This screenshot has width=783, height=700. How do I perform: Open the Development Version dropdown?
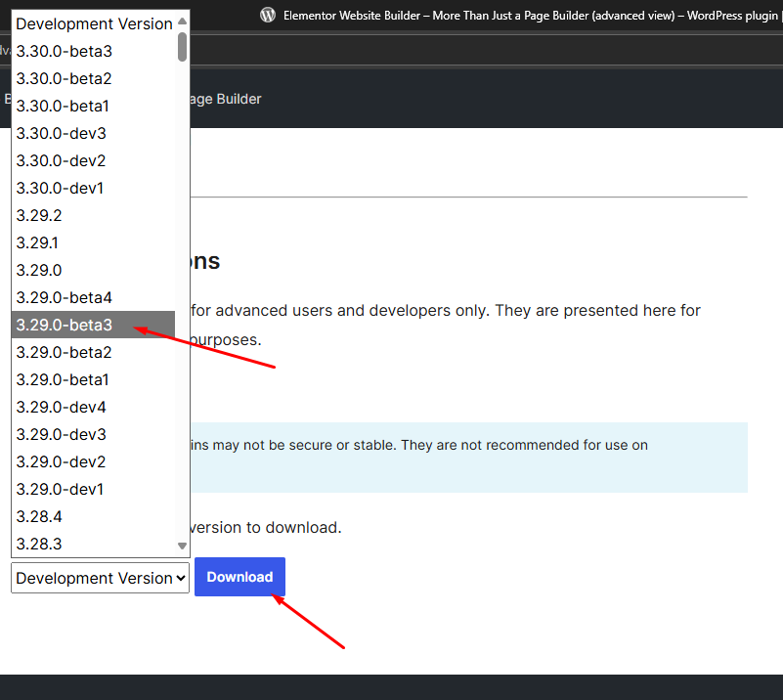tap(100, 578)
